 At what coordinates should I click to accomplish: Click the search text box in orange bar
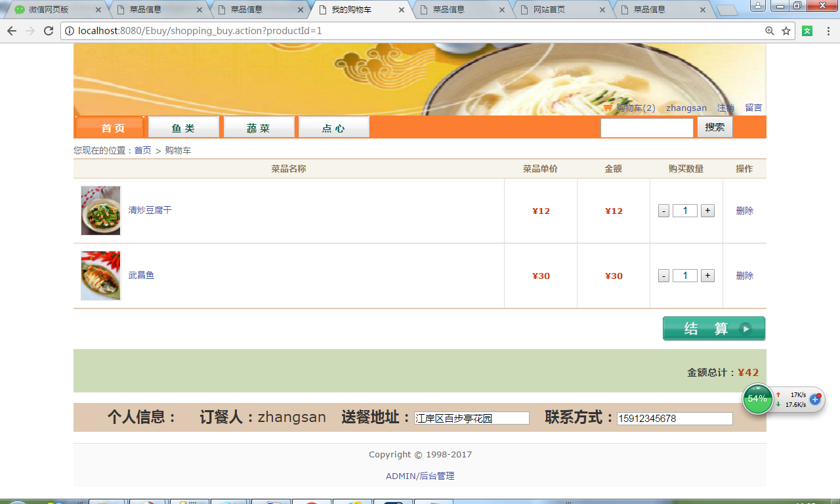pos(647,127)
